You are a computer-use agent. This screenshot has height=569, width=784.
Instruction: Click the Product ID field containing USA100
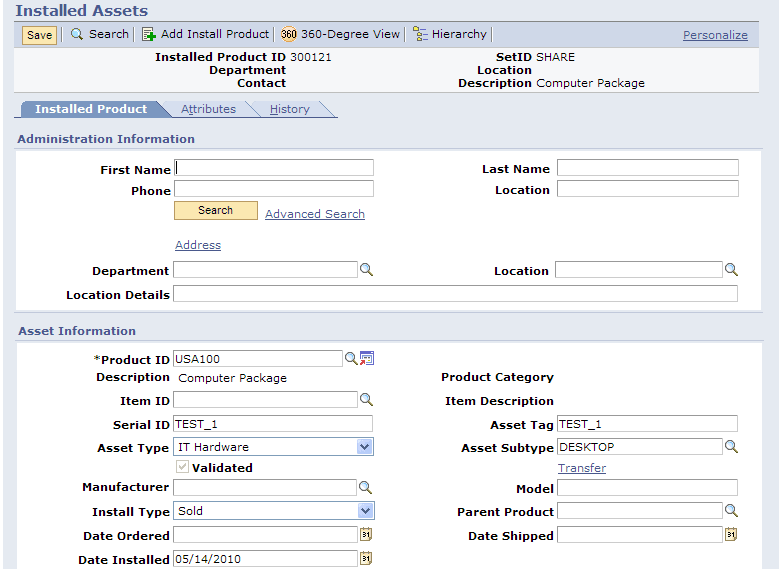click(x=258, y=358)
